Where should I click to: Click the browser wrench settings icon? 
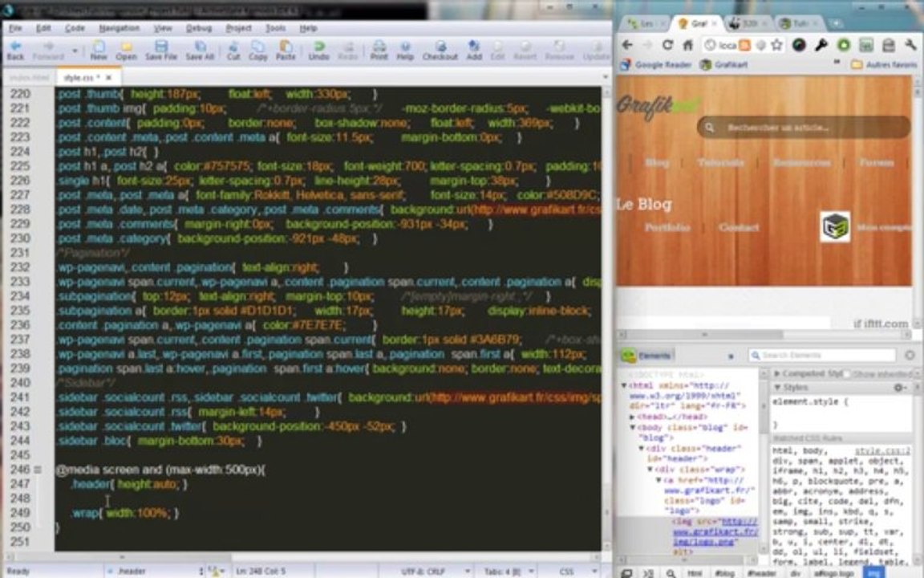[x=911, y=45]
